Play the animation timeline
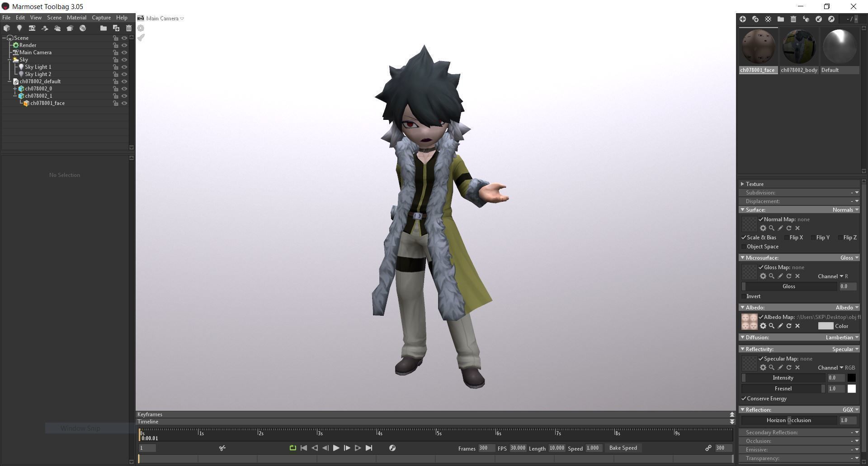 (x=336, y=448)
